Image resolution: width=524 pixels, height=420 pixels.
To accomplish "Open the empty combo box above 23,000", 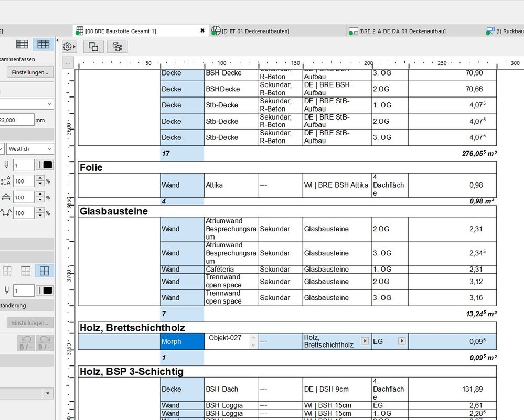I will [x=27, y=104].
